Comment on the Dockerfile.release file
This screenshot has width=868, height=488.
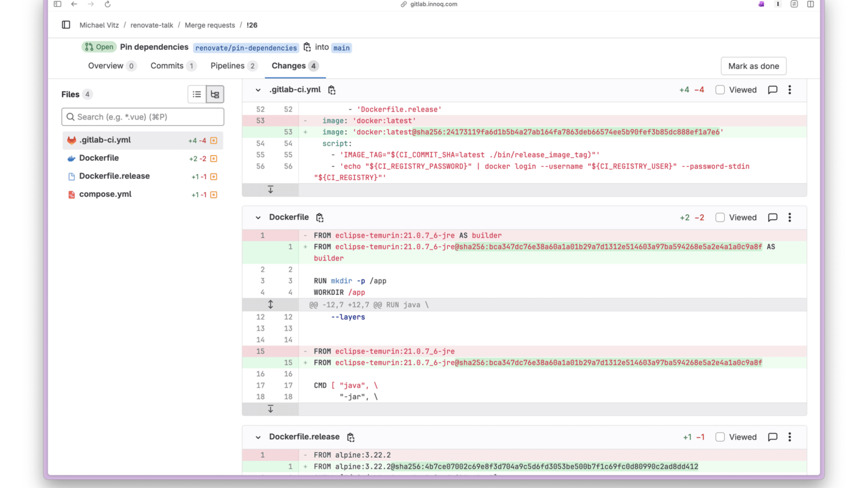point(773,437)
